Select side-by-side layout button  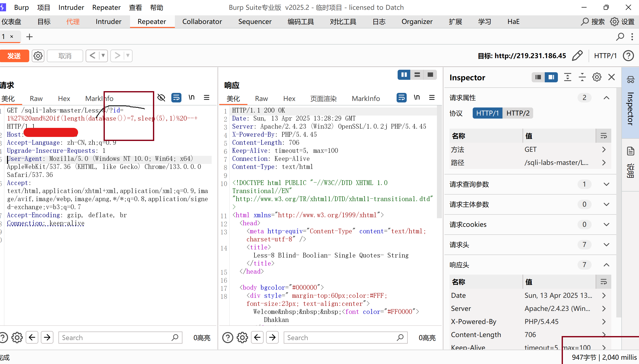[x=404, y=75]
